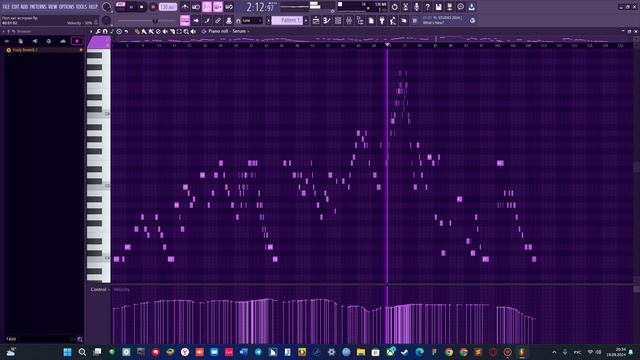Image resolution: width=640 pixels, height=360 pixels.
Task: Open the TOOLS menu
Action: [x=82, y=7]
